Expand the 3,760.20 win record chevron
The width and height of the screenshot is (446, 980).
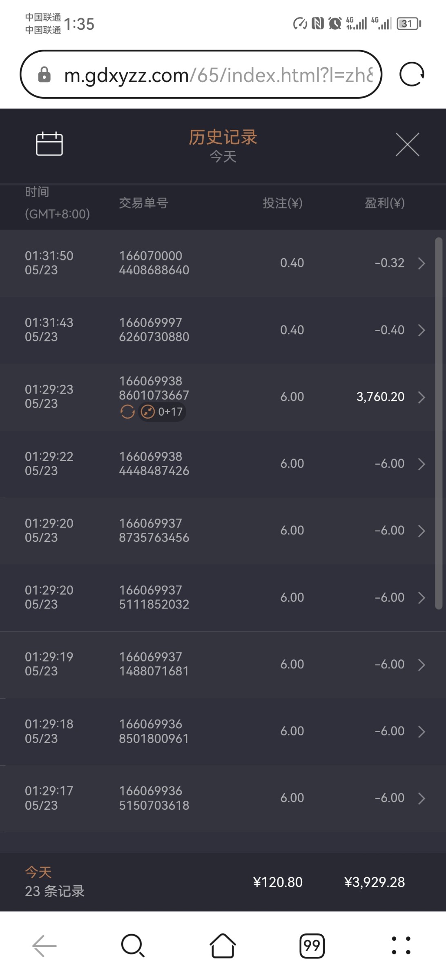[421, 397]
